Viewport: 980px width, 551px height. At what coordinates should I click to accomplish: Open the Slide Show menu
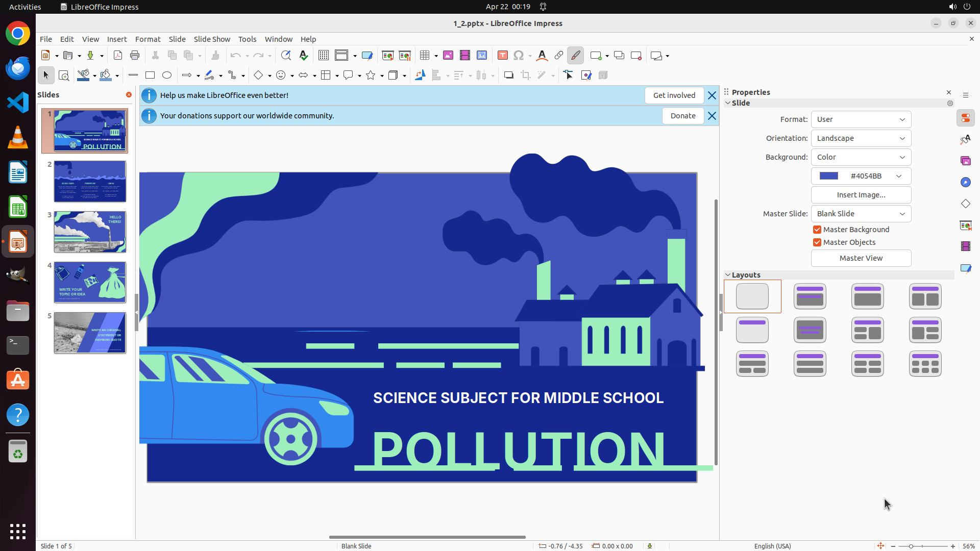tap(212, 39)
